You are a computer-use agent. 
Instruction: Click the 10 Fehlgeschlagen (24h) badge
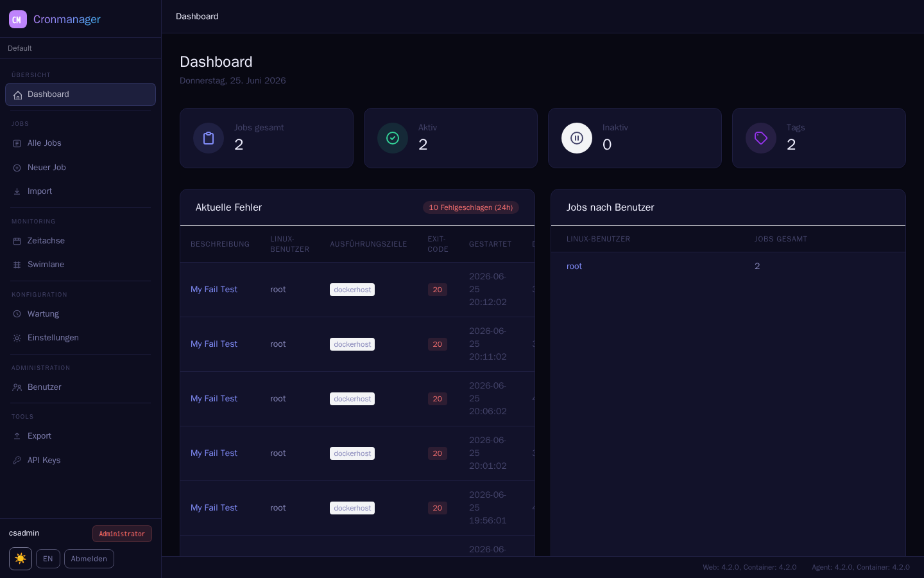click(x=471, y=207)
